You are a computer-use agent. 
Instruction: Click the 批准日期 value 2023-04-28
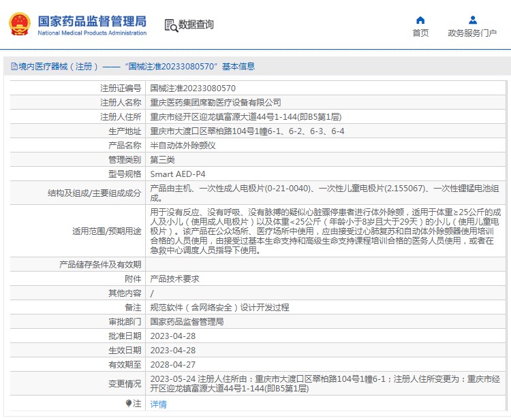pyautogui.click(x=172, y=336)
